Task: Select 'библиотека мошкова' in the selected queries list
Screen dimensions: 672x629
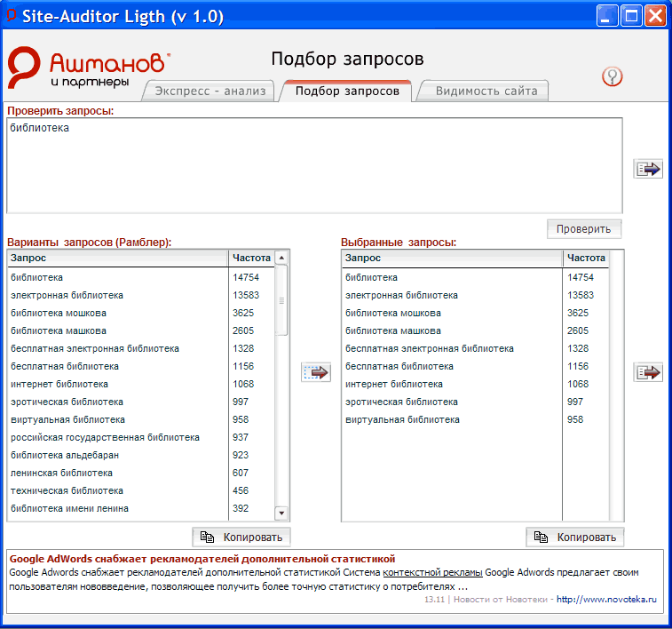Action: (475, 313)
